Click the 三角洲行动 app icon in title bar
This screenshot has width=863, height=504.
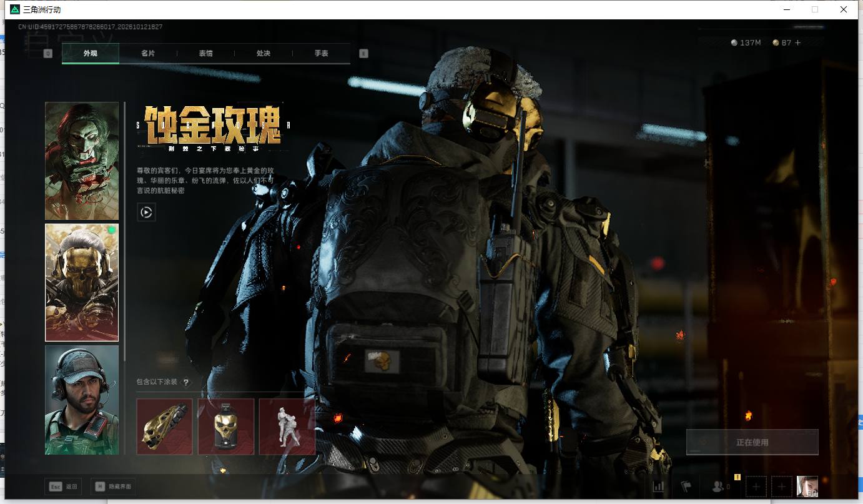tap(15, 9)
